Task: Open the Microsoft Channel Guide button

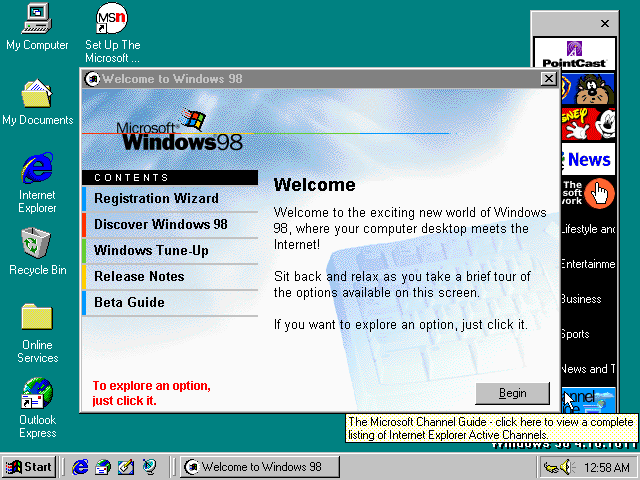Action: tap(588, 400)
